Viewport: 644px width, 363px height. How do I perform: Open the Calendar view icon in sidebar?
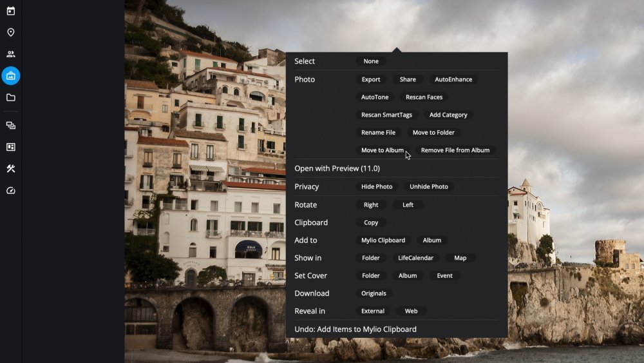click(11, 11)
